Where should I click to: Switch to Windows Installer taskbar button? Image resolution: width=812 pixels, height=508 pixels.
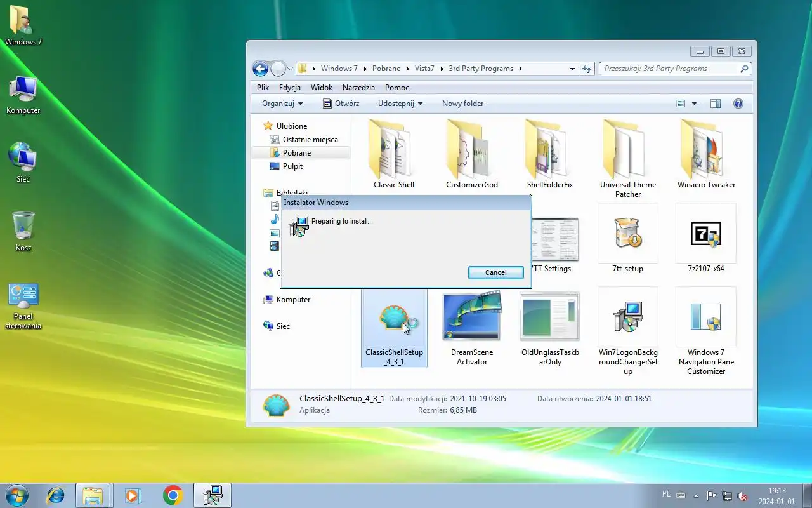[x=213, y=495]
